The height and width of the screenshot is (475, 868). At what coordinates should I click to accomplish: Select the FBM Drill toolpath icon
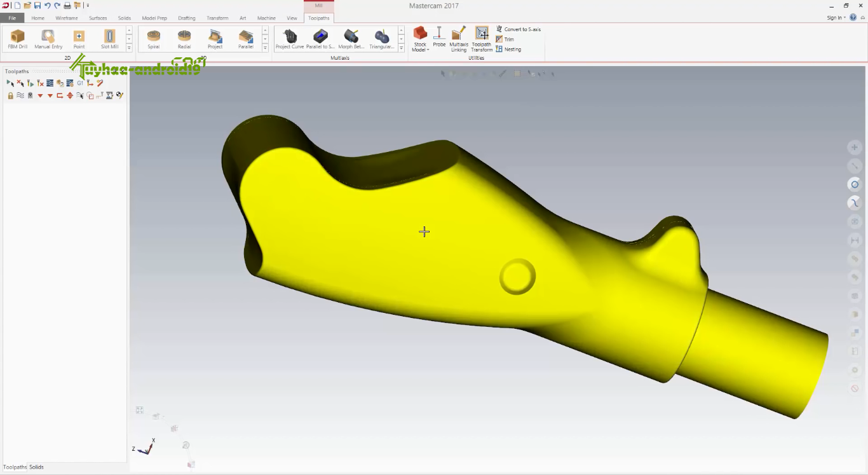[x=18, y=39]
